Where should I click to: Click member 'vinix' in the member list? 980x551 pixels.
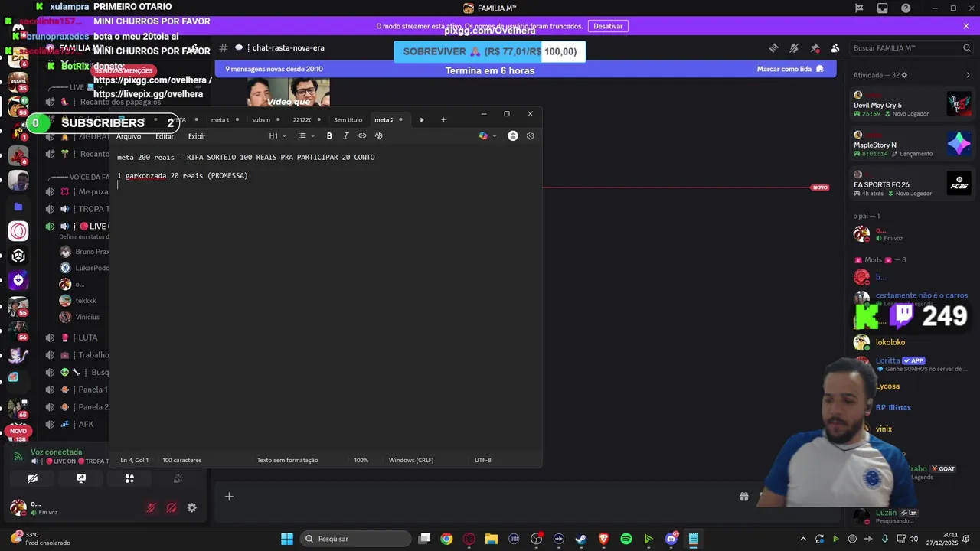(x=884, y=429)
